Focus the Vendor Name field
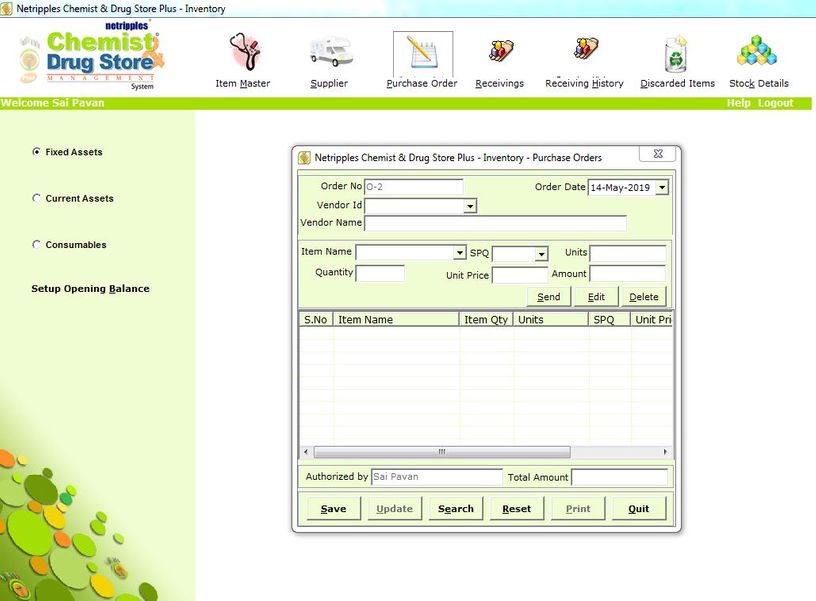Image resolution: width=816 pixels, height=601 pixels. click(x=495, y=223)
